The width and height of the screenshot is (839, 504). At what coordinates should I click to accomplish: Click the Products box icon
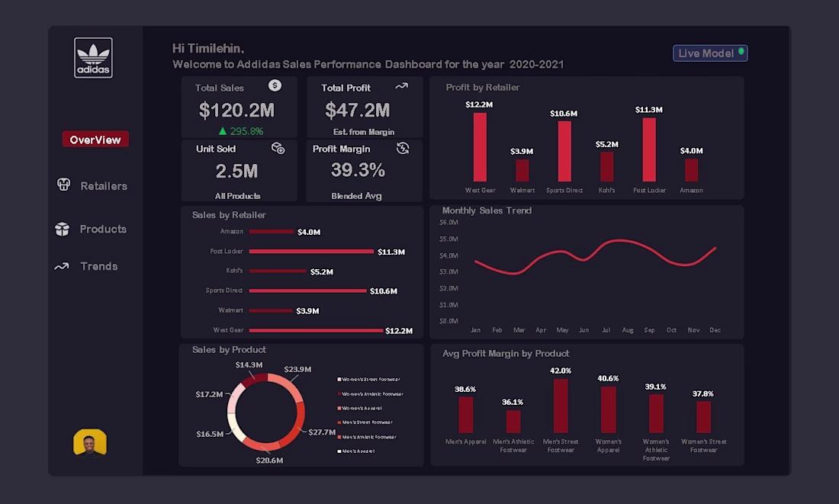coord(62,229)
